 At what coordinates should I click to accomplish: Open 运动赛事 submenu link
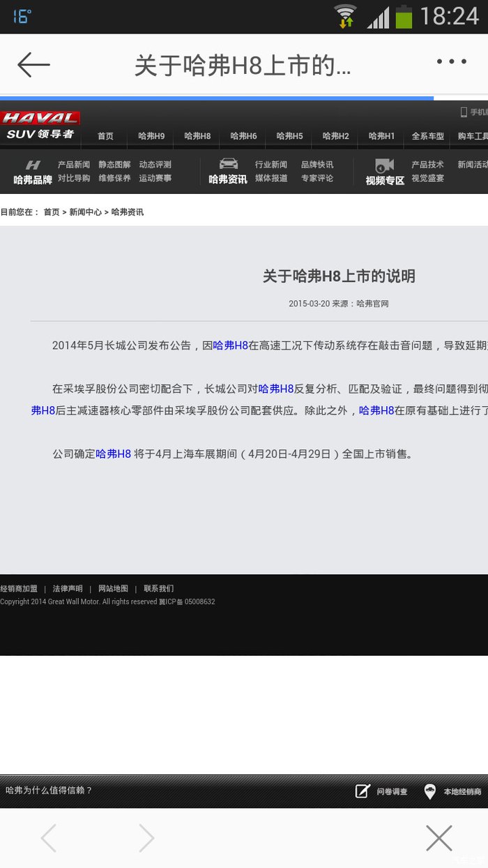point(155,178)
